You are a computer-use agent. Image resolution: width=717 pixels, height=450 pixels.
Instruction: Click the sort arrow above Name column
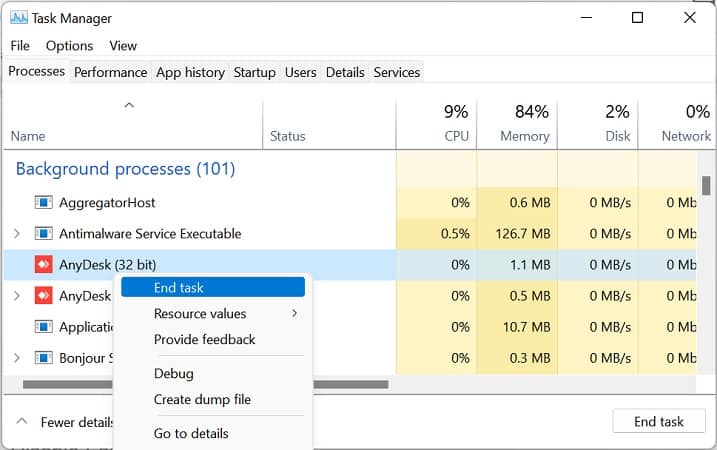[129, 105]
